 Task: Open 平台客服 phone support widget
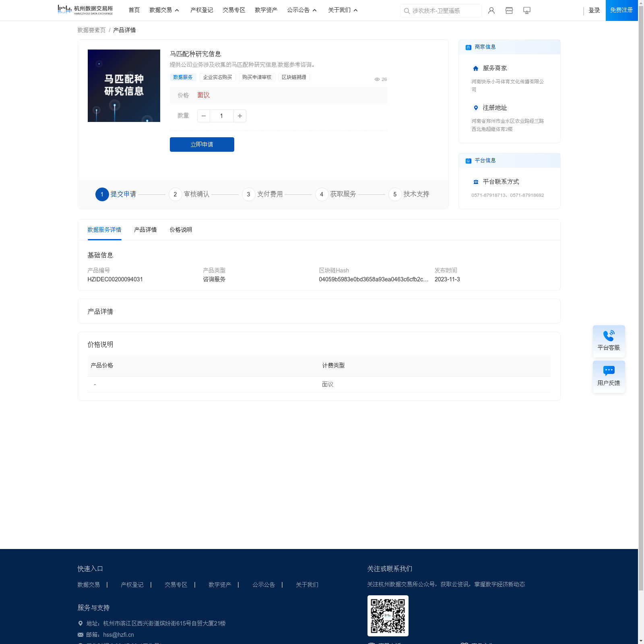(x=609, y=341)
